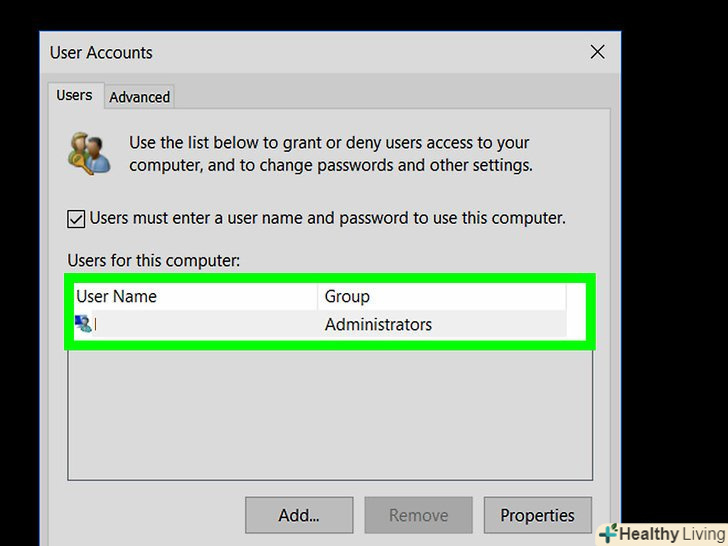Close the User Accounts dialog

[597, 52]
